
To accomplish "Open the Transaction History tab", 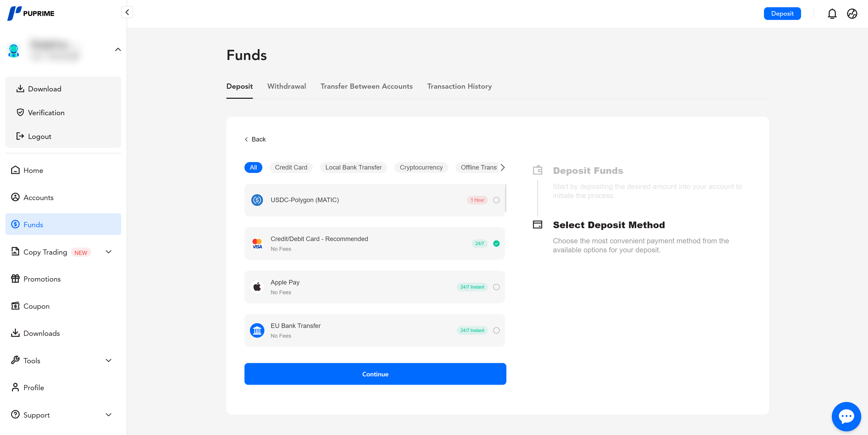I will pyautogui.click(x=459, y=86).
